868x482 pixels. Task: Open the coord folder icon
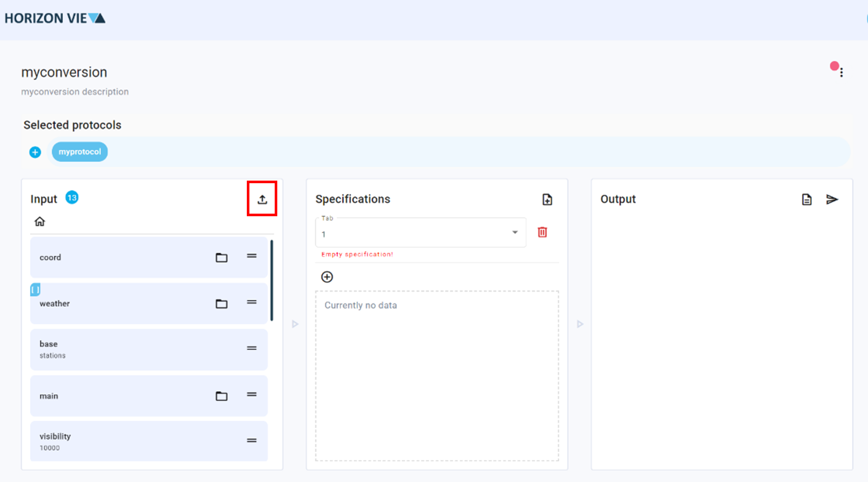coord(222,258)
